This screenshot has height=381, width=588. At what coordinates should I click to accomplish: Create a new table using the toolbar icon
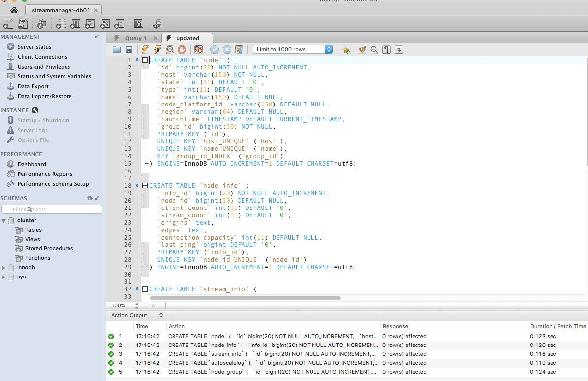pos(75,23)
